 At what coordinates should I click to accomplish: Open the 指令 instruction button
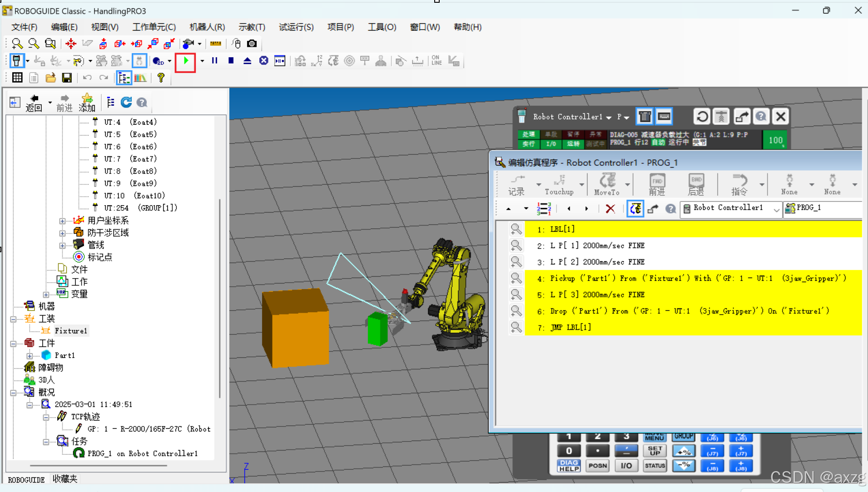739,185
